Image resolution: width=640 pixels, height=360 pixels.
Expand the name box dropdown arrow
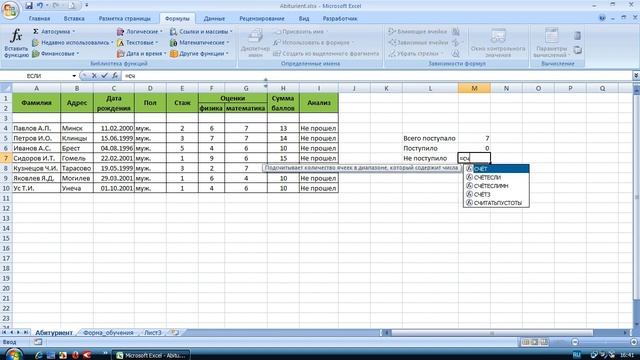(x=74, y=76)
